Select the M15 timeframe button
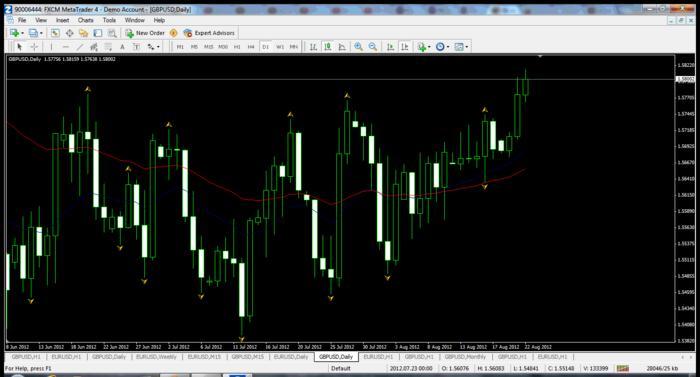700x377 pixels. coord(208,46)
